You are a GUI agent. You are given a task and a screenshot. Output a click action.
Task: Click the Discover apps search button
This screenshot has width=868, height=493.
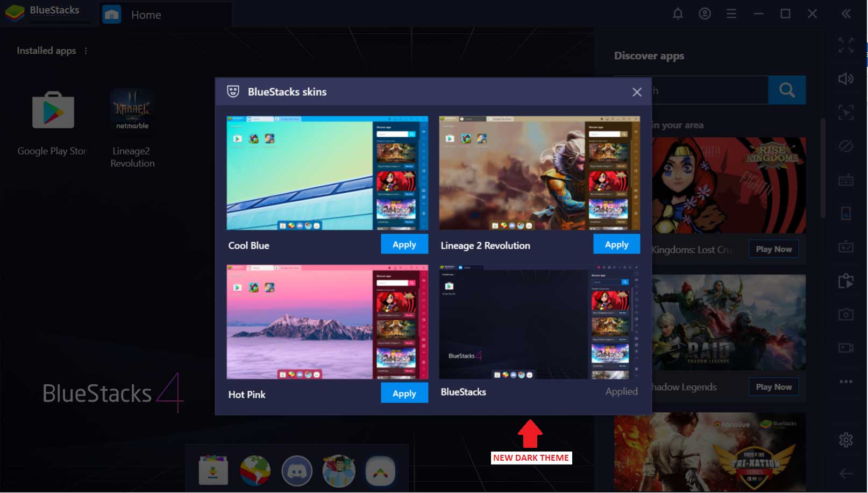click(x=787, y=90)
